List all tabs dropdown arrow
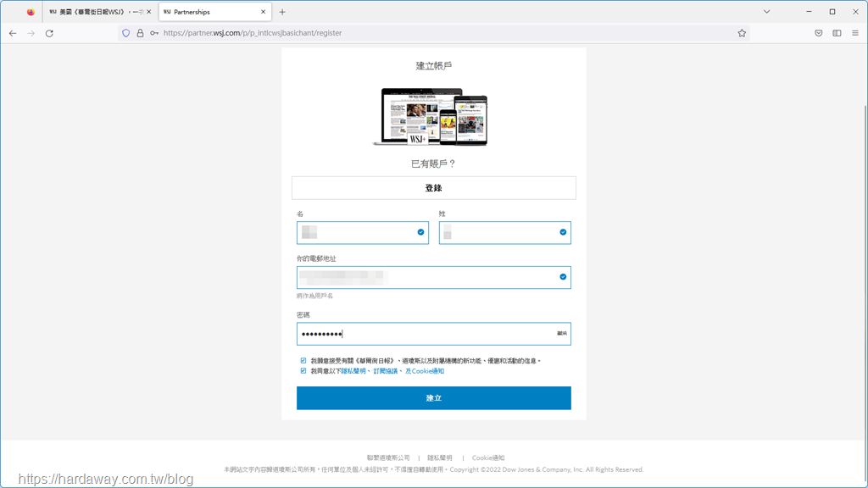The width and height of the screenshot is (868, 488). 766,12
